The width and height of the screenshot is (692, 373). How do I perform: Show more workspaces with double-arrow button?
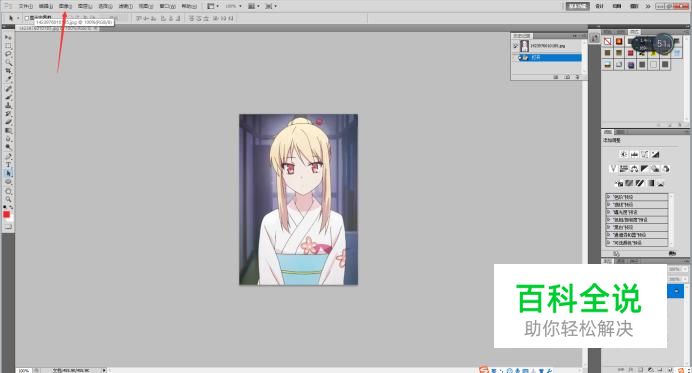tap(648, 6)
